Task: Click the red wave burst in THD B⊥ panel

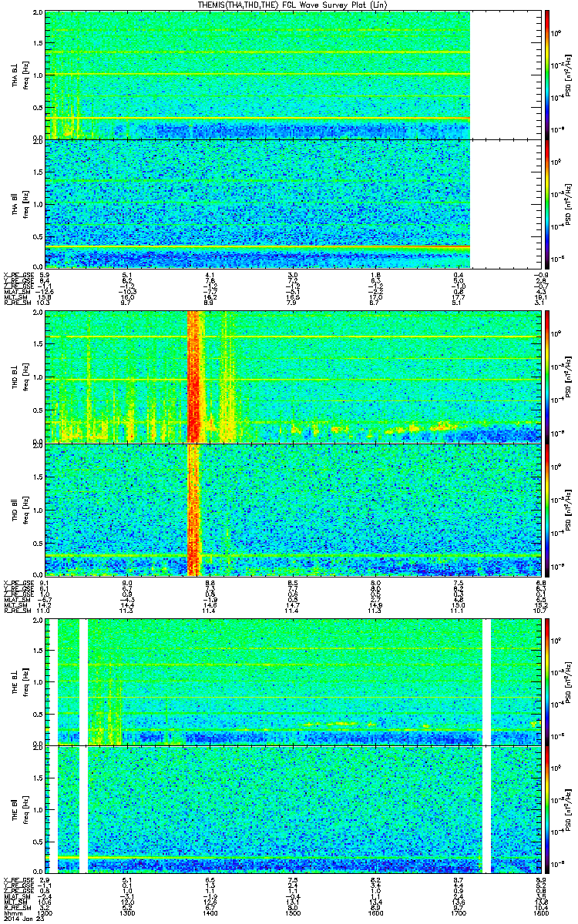Action: [194, 375]
